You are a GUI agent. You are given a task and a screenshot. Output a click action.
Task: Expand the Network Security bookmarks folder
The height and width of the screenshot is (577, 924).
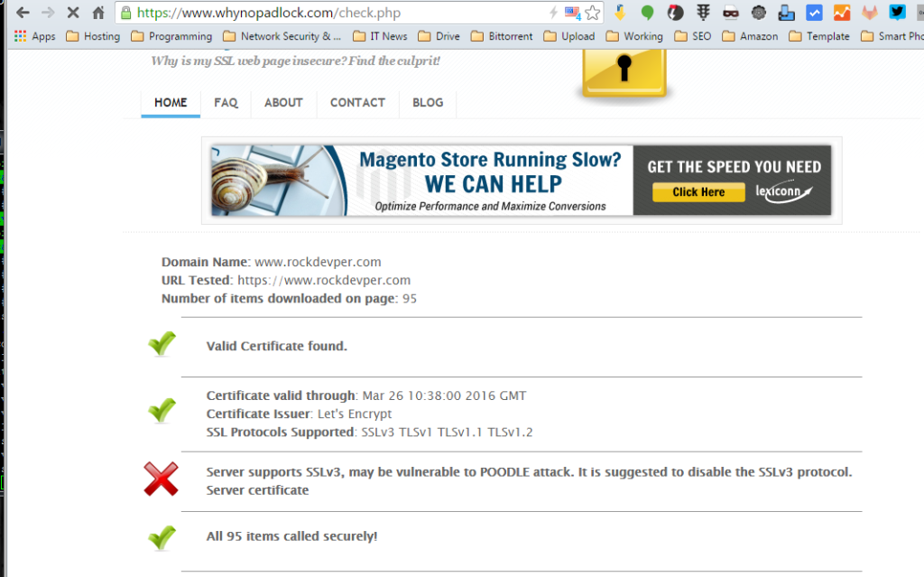(282, 37)
